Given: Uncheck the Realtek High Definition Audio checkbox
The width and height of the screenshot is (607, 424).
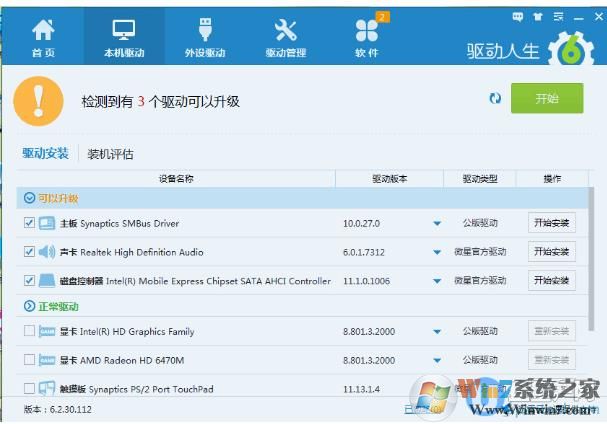Looking at the screenshot, I should coord(29,252).
